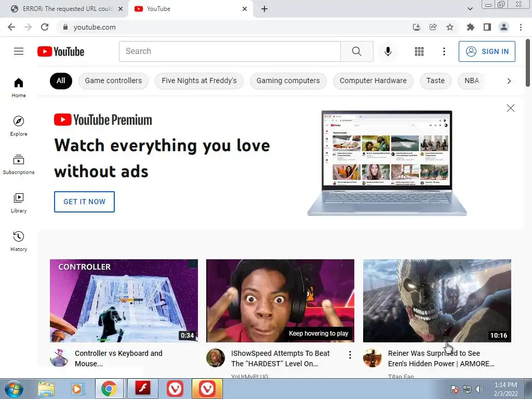Filter by Computer Hardware chip
This screenshot has height=399, width=532.
pyautogui.click(x=373, y=81)
